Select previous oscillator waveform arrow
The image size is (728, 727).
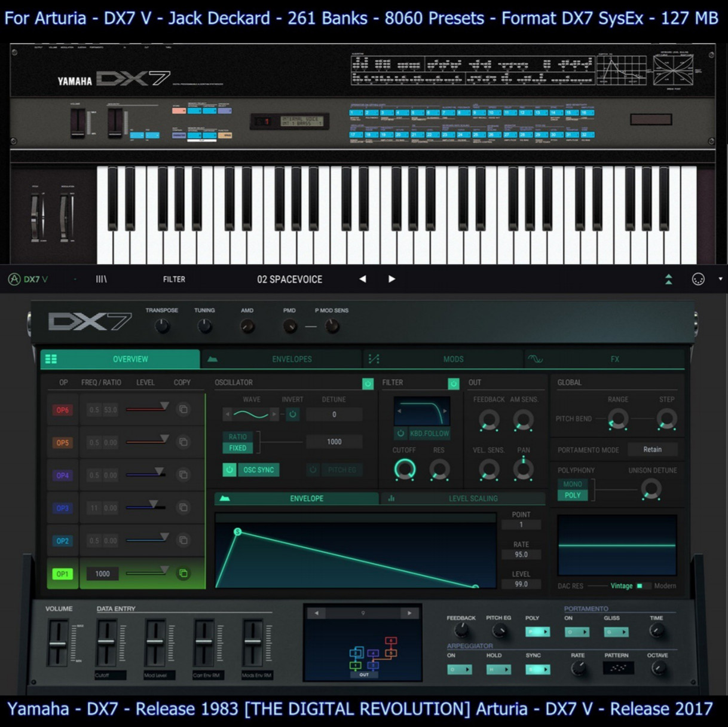(x=227, y=414)
